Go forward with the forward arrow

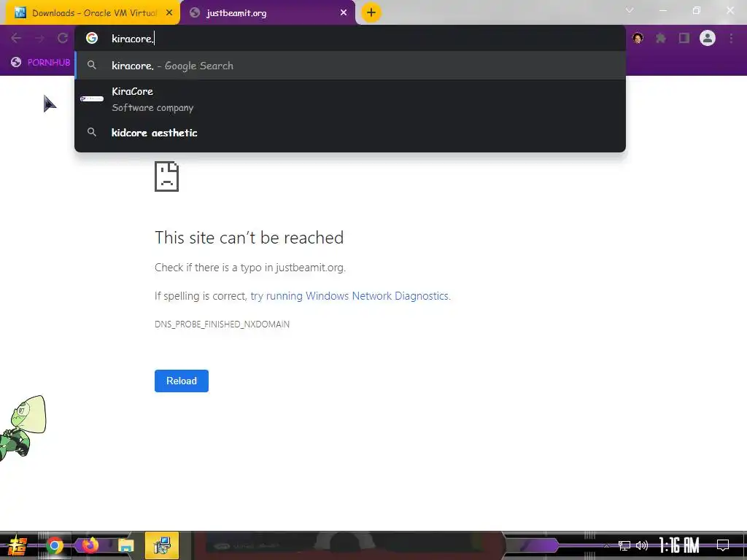click(x=39, y=38)
